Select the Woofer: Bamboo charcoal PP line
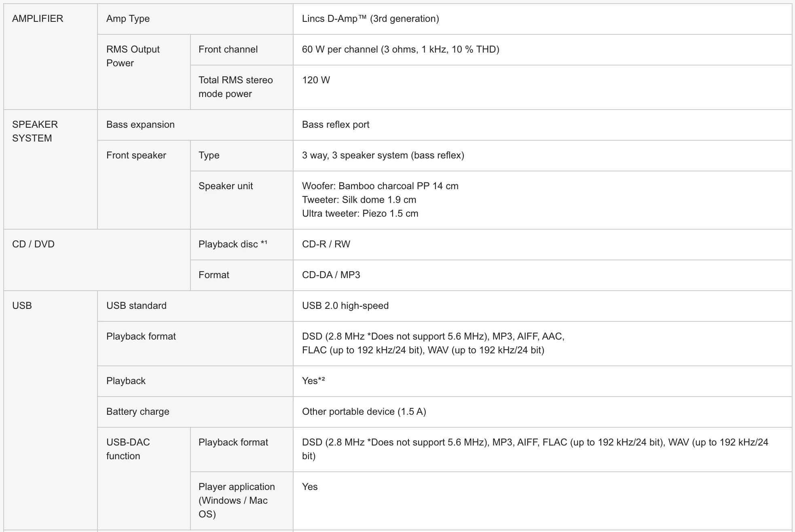The height and width of the screenshot is (532, 795). click(x=380, y=186)
